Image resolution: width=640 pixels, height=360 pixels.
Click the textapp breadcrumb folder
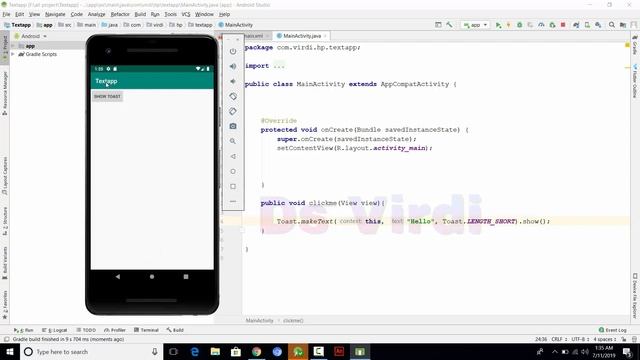coord(200,25)
